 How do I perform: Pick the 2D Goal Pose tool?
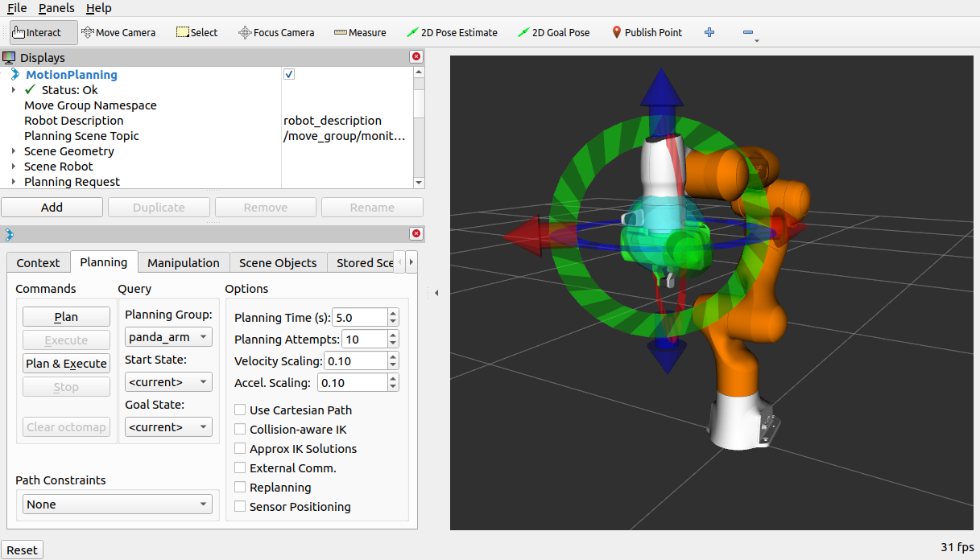click(553, 32)
